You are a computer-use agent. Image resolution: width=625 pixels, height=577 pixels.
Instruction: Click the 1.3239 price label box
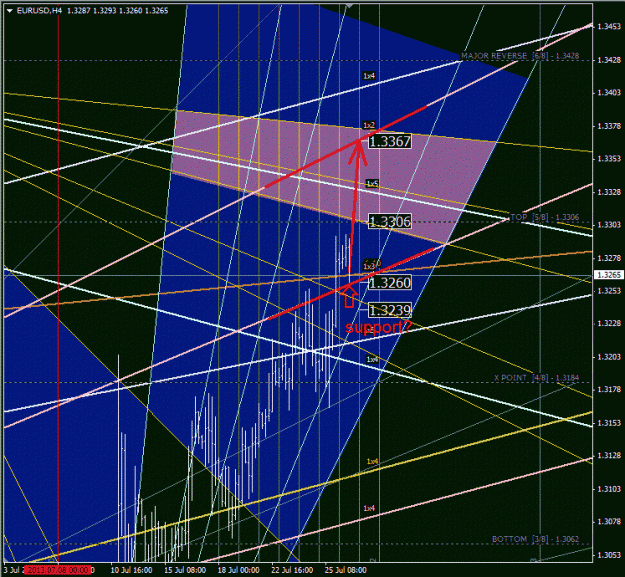click(390, 310)
